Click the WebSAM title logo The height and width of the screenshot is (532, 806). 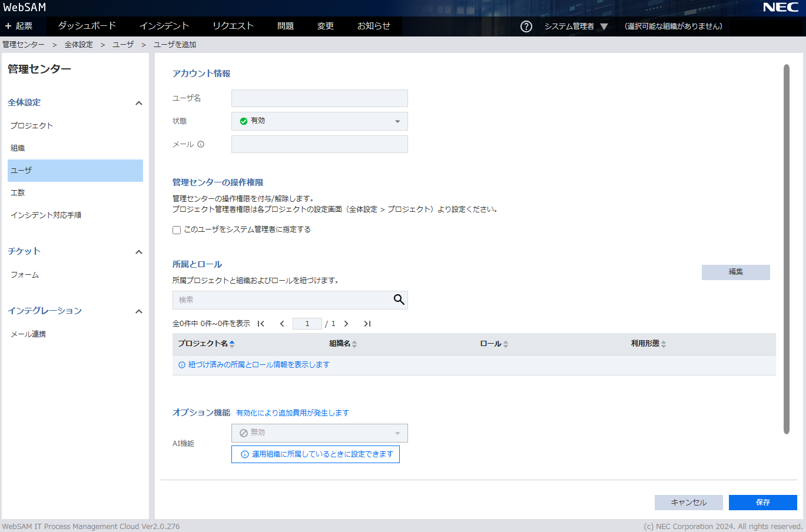click(x=25, y=7)
